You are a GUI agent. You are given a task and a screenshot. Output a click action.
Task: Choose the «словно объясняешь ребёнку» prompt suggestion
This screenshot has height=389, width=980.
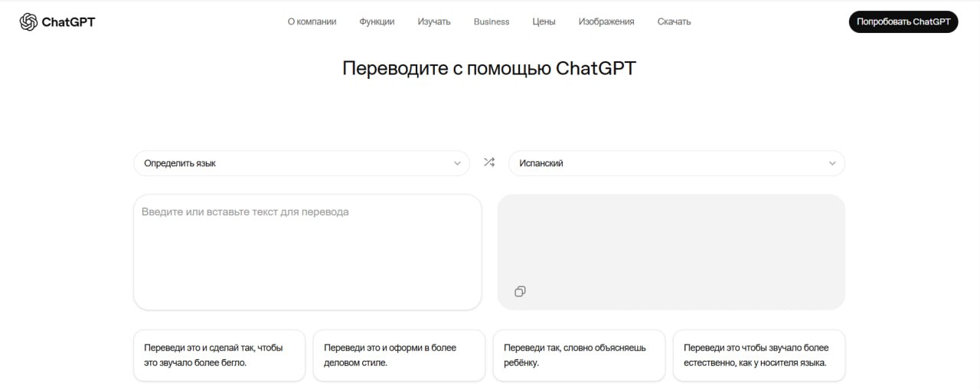click(579, 355)
